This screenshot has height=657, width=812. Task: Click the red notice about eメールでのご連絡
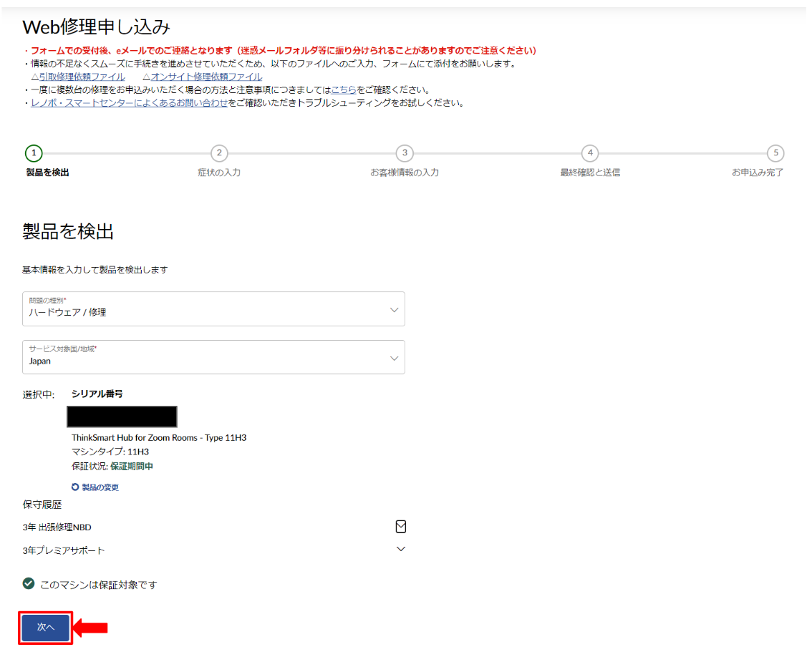point(280,50)
